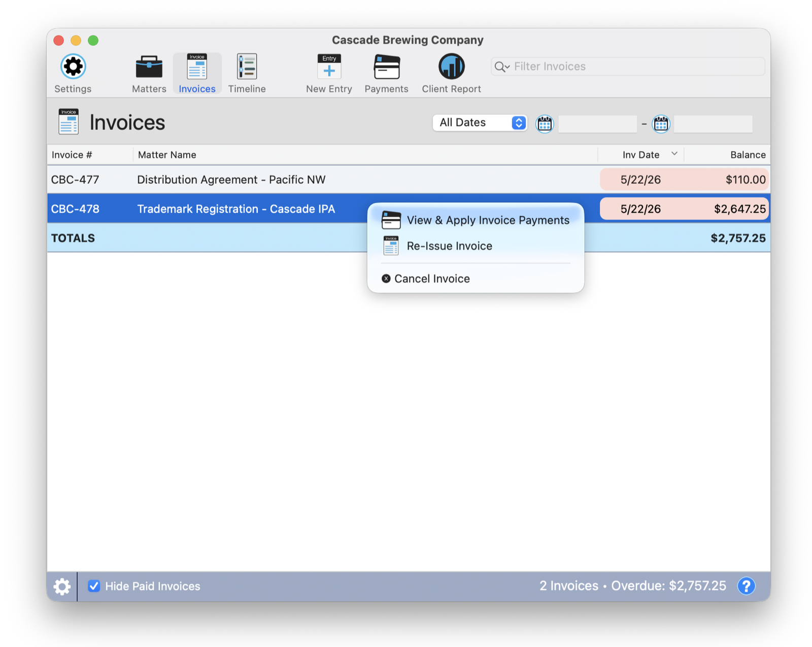
Task: Click the $2,757.25 amount in TOTALS row
Action: 738,238
